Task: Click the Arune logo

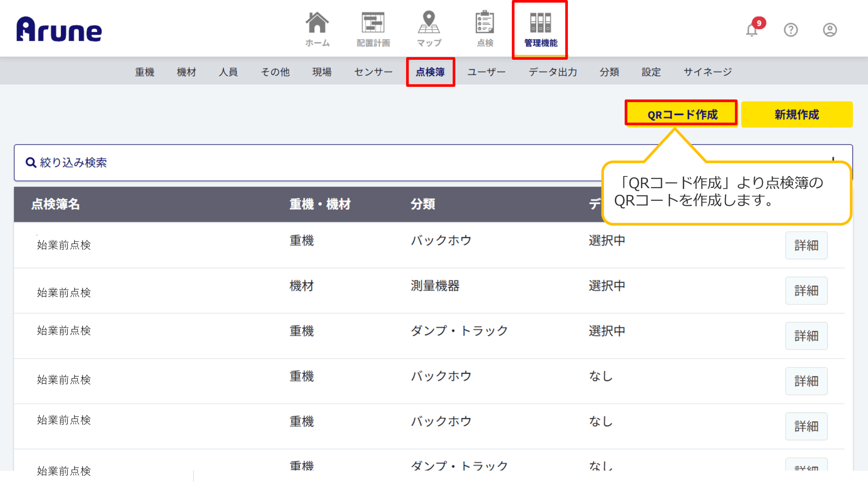Action: click(59, 30)
